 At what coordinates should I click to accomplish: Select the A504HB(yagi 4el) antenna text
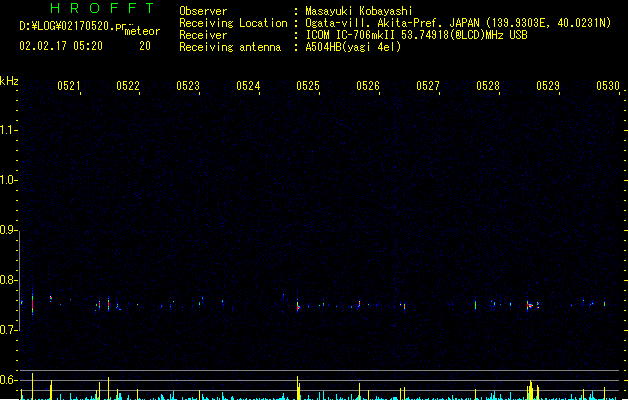353,47
